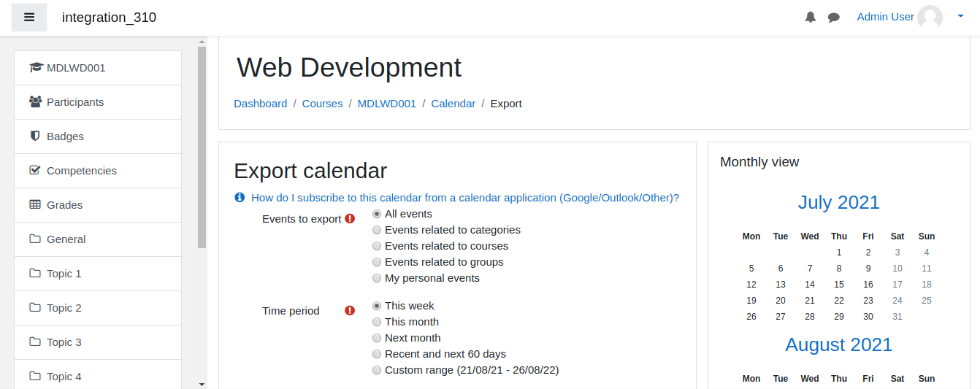Click the Export breadcrumb text
Screen dimensions: 980x389
pos(506,104)
